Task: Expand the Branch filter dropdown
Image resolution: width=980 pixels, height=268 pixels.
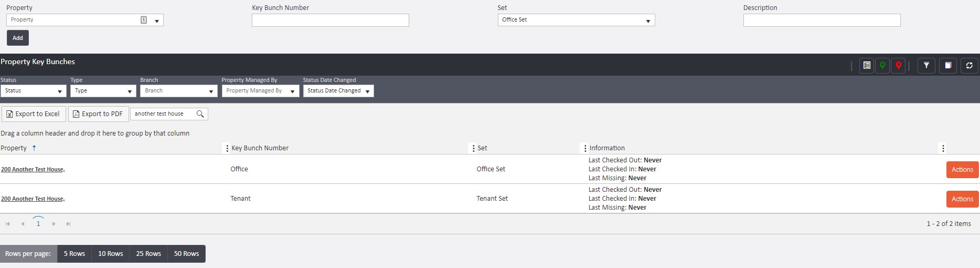Action: pos(178,91)
